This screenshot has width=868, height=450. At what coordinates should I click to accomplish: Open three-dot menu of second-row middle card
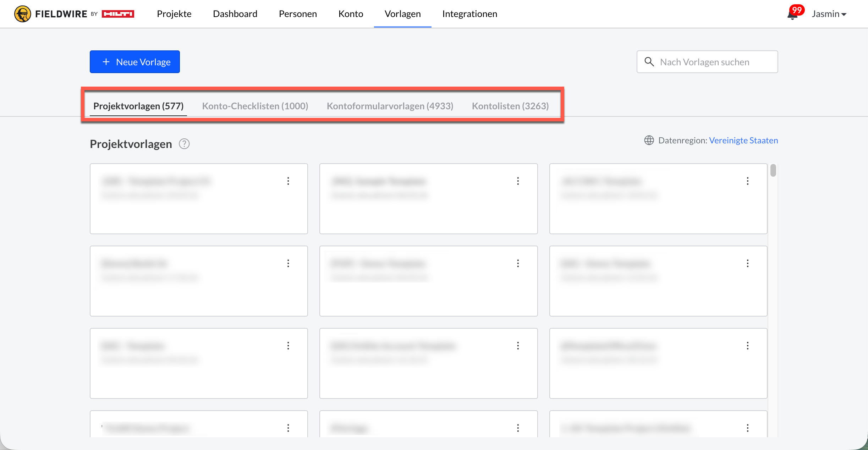[518, 263]
